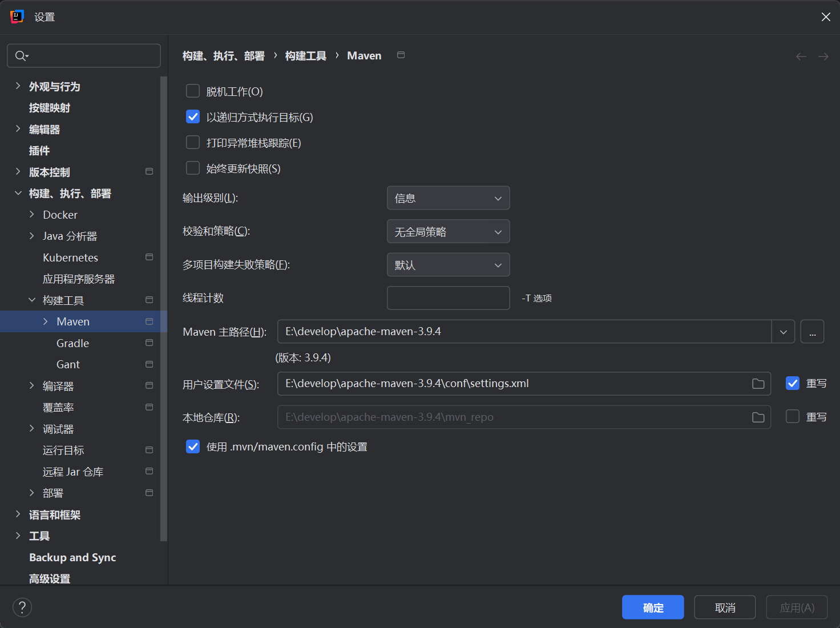The image size is (840, 628).
Task: Click project icon on 部署 row
Action: point(150,493)
